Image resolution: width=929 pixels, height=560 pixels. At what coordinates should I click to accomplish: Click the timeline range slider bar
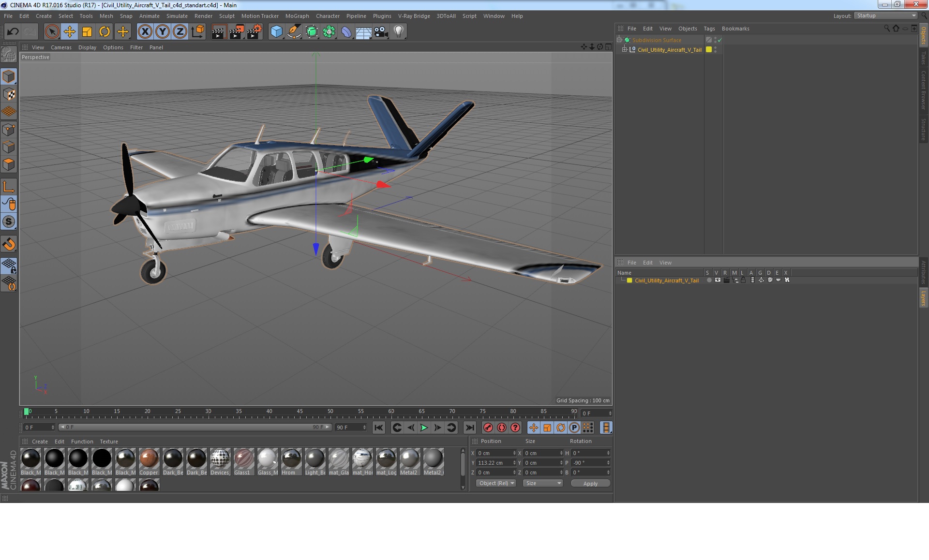coord(195,427)
